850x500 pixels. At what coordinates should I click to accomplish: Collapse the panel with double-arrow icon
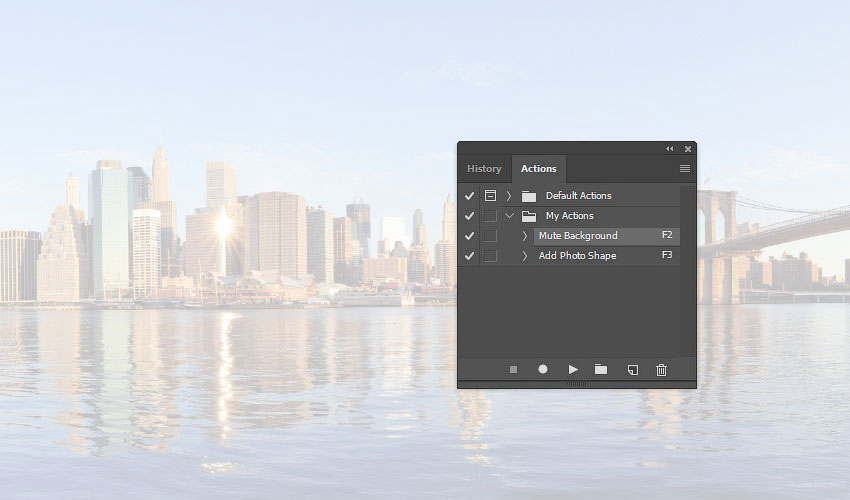coord(669,149)
